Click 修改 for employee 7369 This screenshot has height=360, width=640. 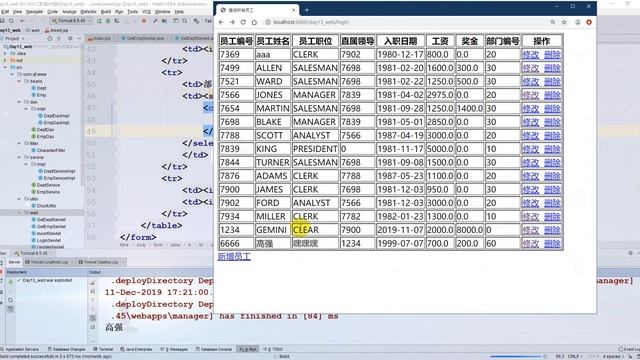(531, 55)
